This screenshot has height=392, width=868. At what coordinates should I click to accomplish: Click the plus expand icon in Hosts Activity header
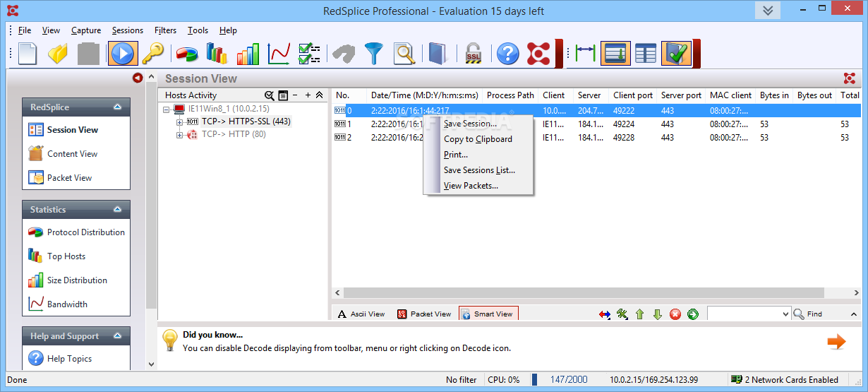[x=308, y=95]
